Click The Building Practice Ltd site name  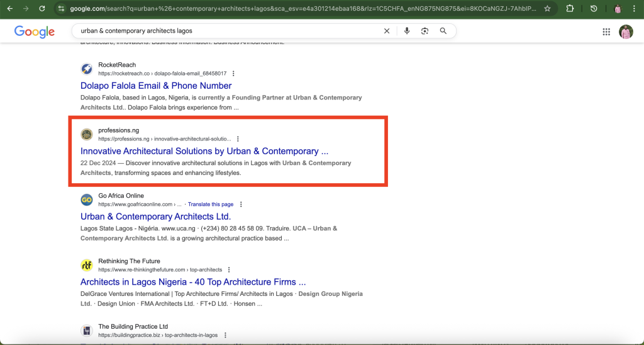(133, 327)
